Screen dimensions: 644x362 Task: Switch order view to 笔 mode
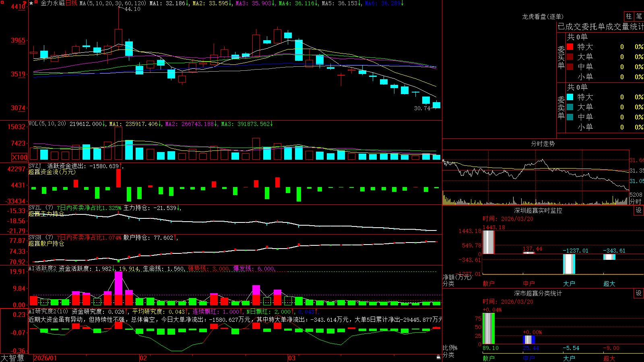639,16
